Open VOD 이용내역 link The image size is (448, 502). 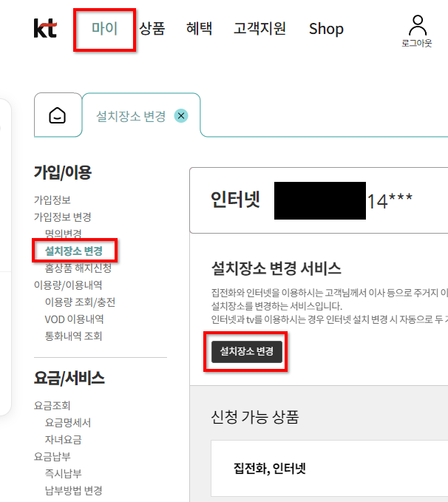pos(74,319)
